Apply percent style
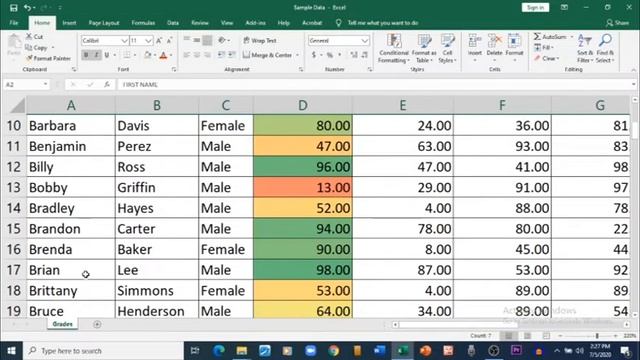The image size is (640, 360). click(329, 55)
